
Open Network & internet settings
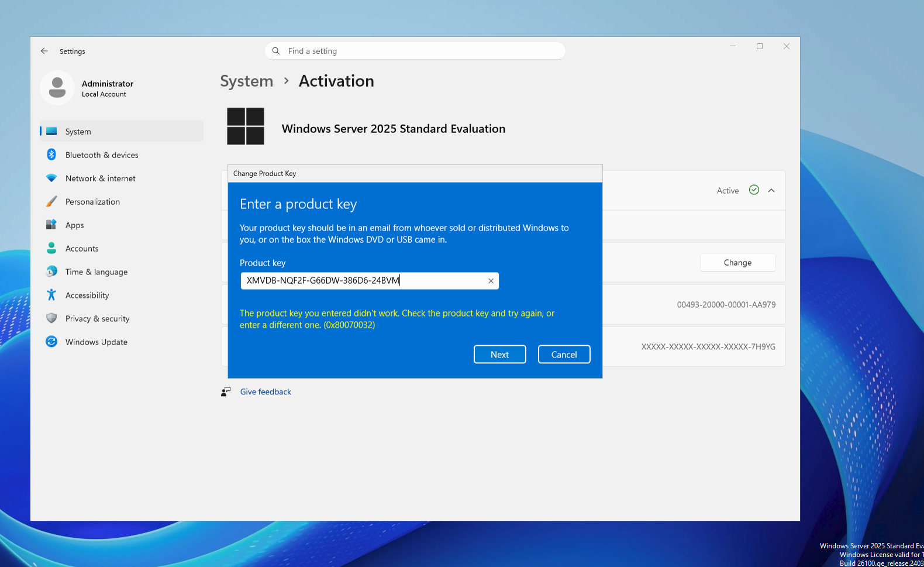point(100,178)
